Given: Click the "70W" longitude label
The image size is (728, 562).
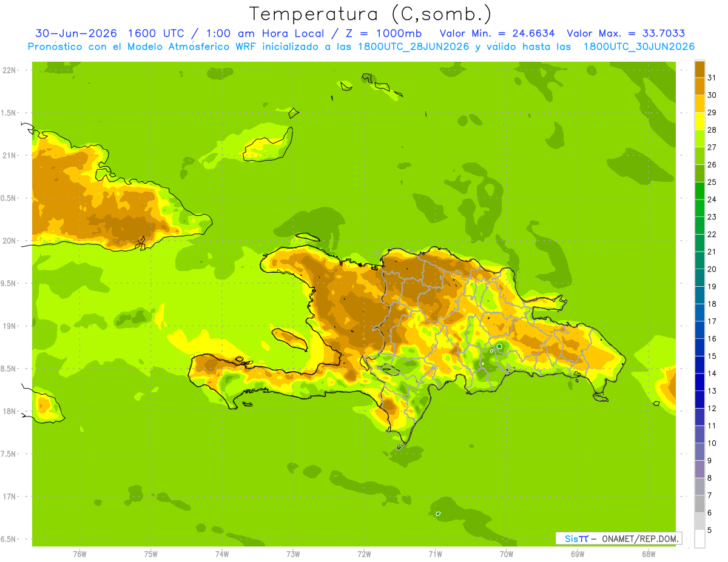Looking at the screenshot, I should pyautogui.click(x=507, y=554).
